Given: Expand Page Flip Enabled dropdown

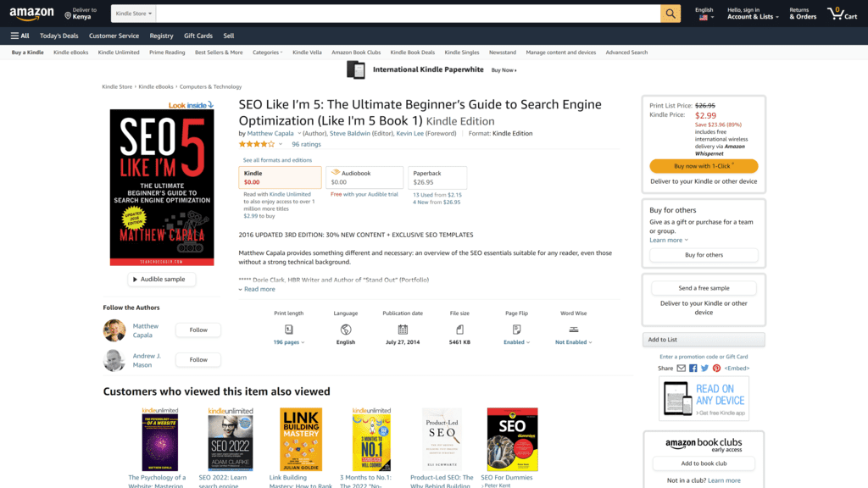Looking at the screenshot, I should 516,342.
